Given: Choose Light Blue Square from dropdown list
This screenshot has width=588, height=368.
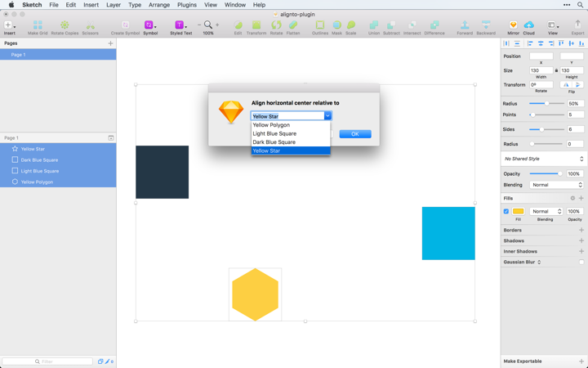Looking at the screenshot, I should (291, 133).
